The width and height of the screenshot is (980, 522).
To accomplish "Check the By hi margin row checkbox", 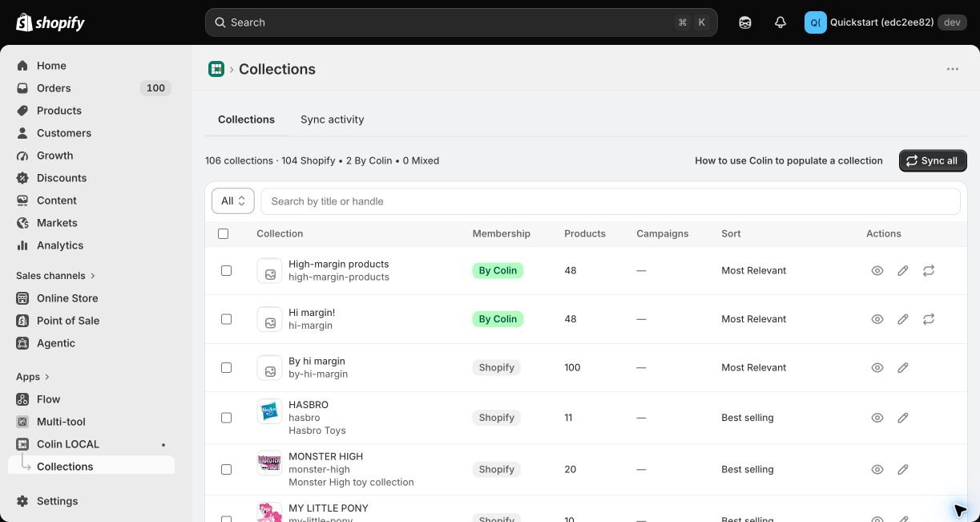I will pyautogui.click(x=226, y=368).
